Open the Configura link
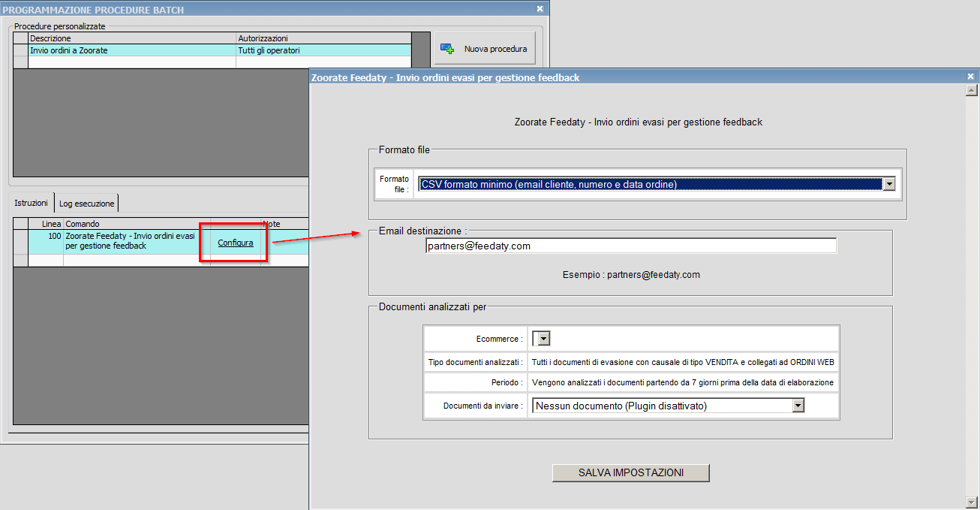This screenshot has height=510, width=980. [x=236, y=243]
